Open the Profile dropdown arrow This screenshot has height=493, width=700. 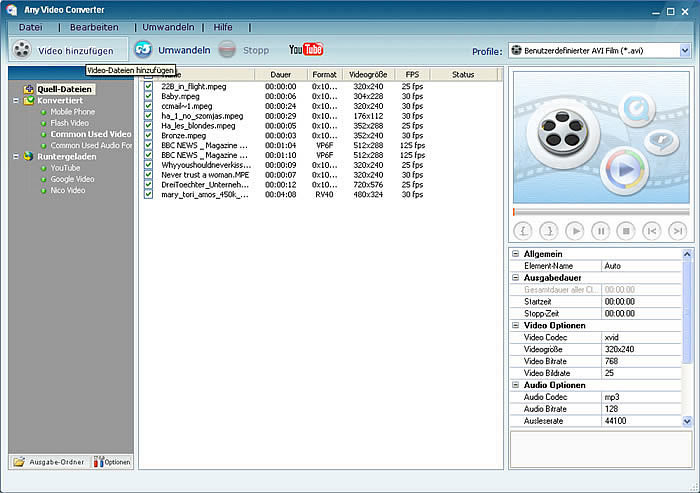tap(685, 50)
